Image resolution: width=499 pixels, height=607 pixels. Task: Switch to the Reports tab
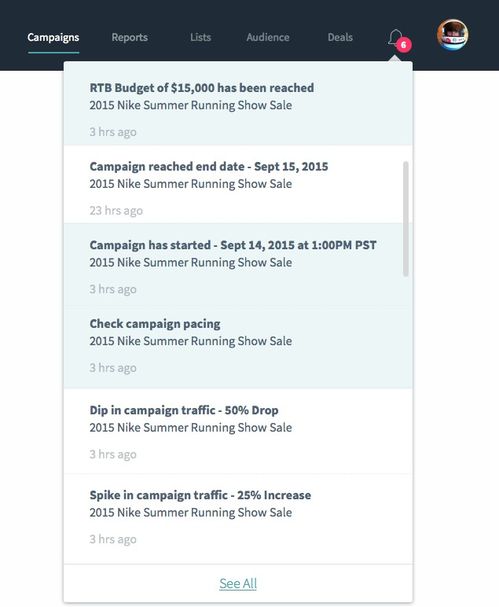130,38
